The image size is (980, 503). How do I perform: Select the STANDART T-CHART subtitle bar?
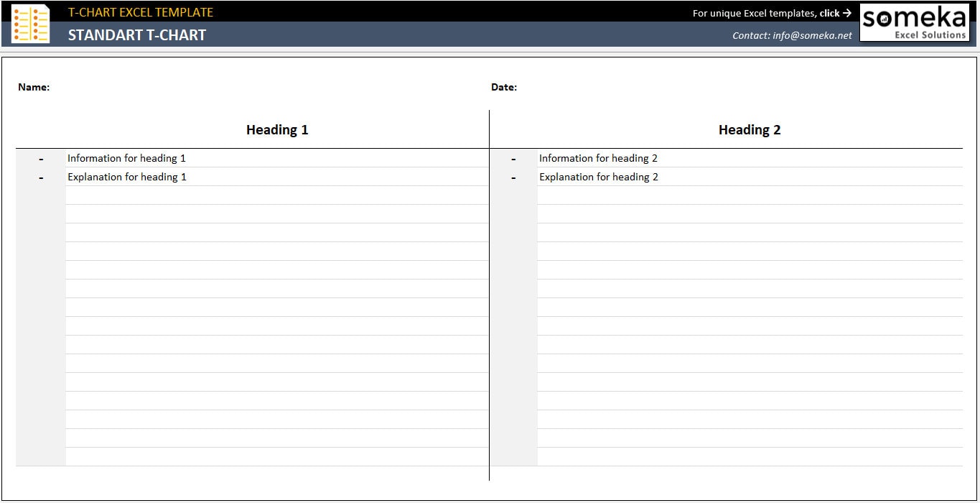[136, 34]
